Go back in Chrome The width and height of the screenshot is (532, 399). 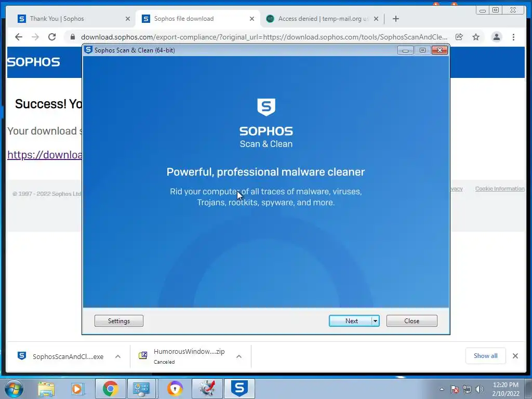[19, 37]
